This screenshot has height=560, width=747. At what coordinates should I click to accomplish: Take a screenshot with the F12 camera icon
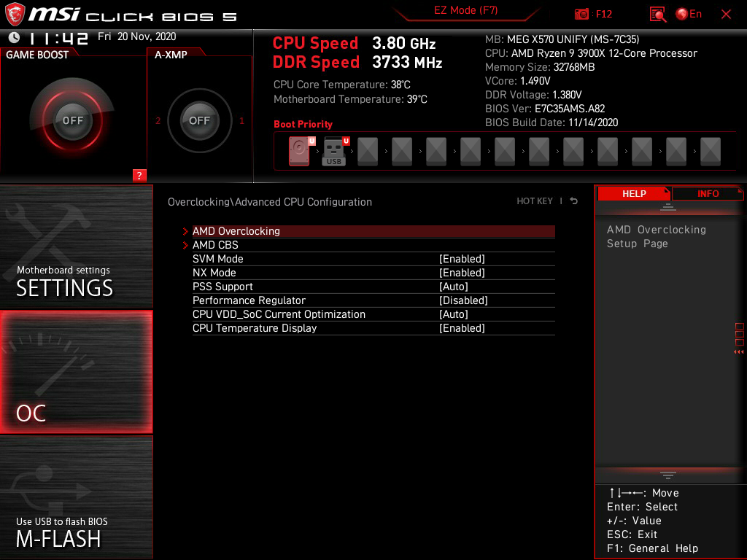581,14
